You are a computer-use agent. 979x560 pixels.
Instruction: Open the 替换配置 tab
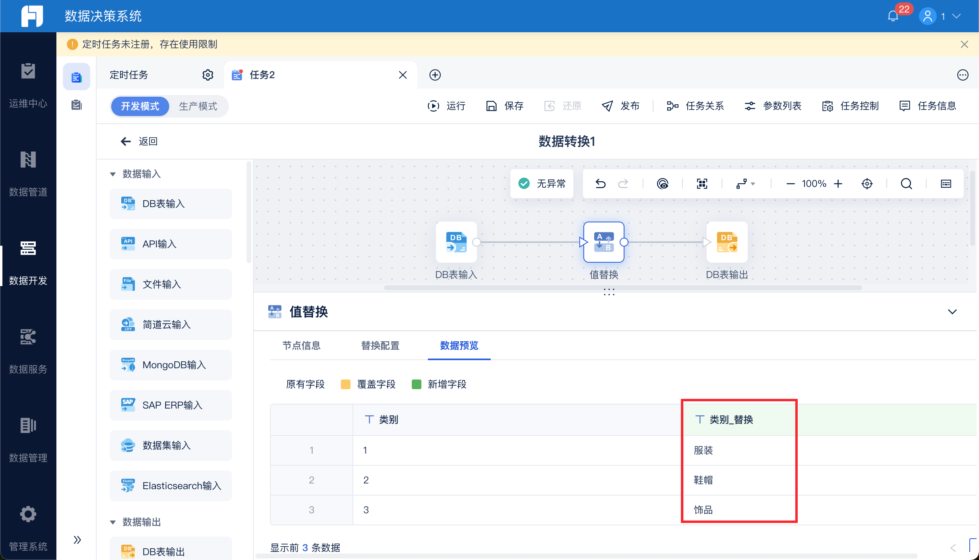pyautogui.click(x=380, y=346)
